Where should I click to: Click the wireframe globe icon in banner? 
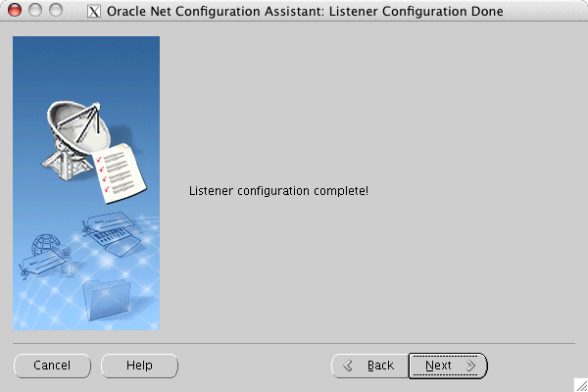point(42,245)
